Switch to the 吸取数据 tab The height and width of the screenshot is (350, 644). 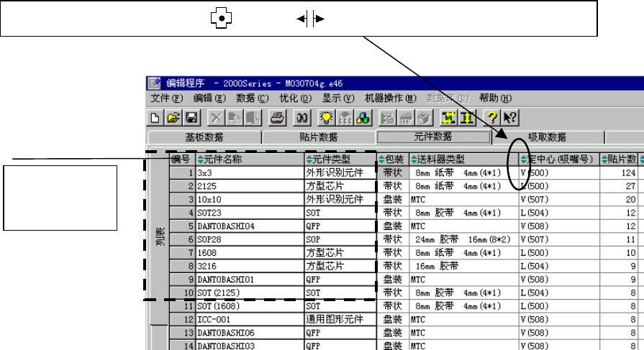click(547, 137)
